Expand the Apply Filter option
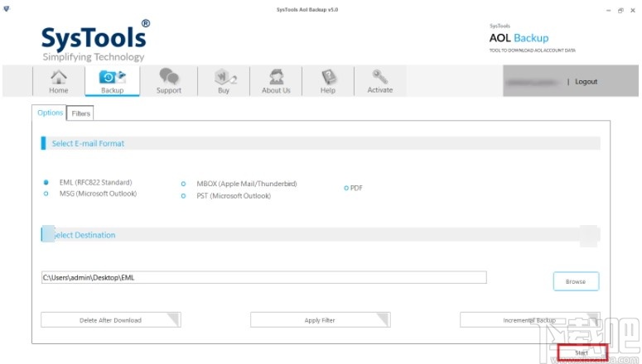642x364 pixels. 321,320
